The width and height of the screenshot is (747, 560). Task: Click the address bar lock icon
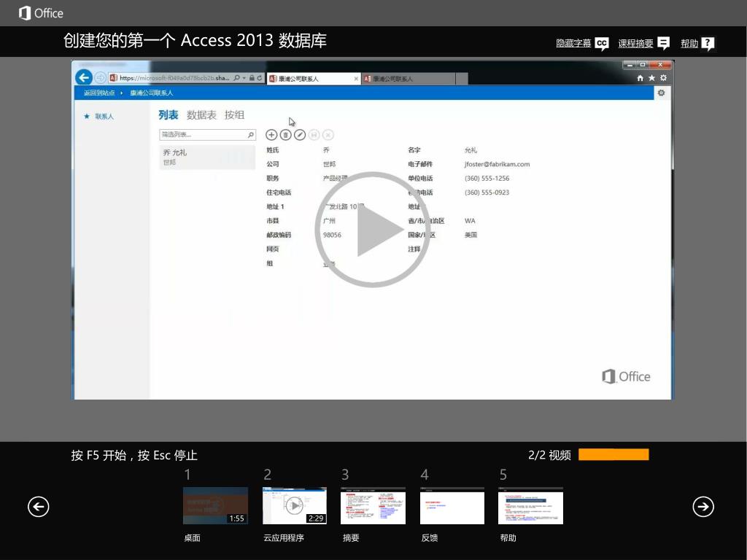pyautogui.click(x=252, y=77)
